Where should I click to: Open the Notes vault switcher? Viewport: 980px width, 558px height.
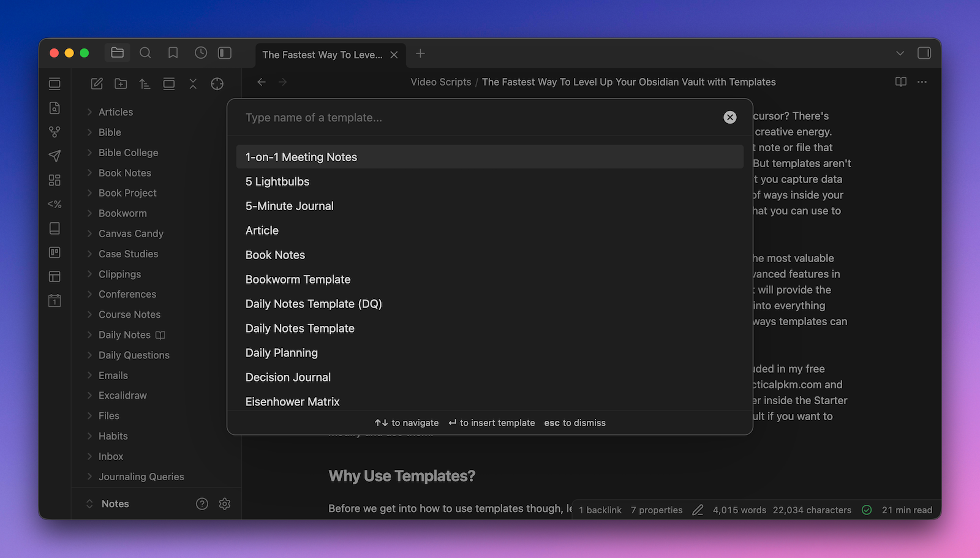pos(115,503)
